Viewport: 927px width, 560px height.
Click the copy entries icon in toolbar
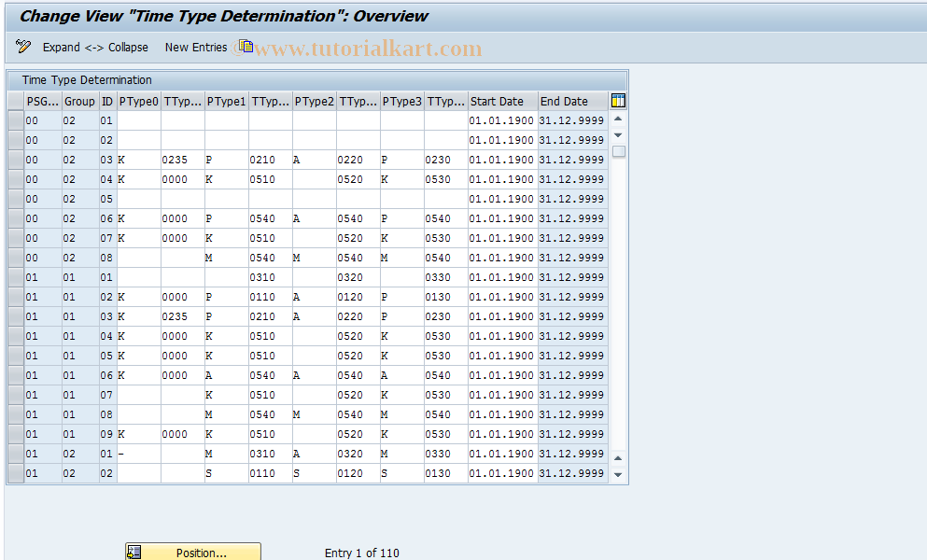click(x=246, y=46)
